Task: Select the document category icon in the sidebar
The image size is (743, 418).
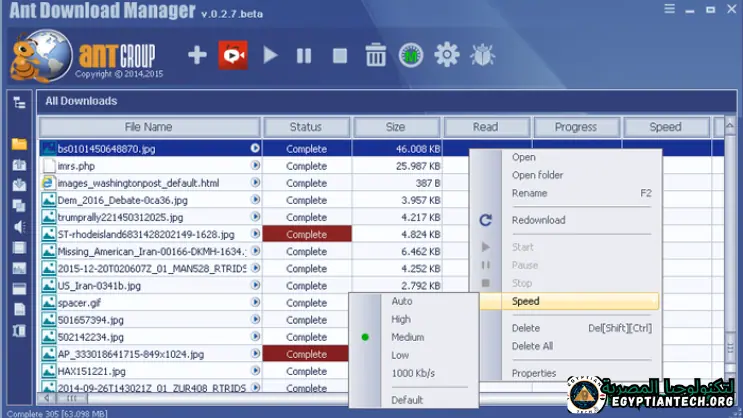Action: tap(19, 310)
